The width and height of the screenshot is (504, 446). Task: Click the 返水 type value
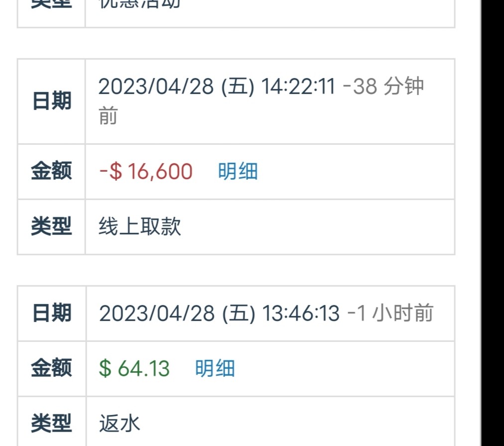pos(120,424)
